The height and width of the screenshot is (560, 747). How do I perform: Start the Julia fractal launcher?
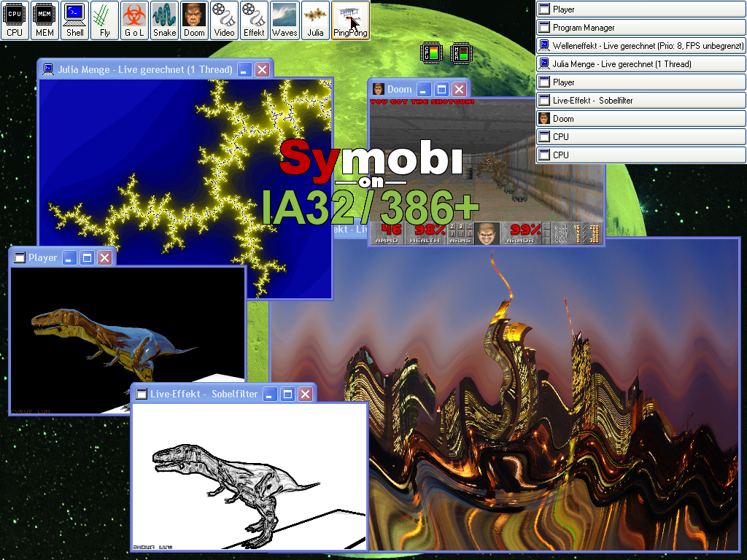[x=315, y=20]
